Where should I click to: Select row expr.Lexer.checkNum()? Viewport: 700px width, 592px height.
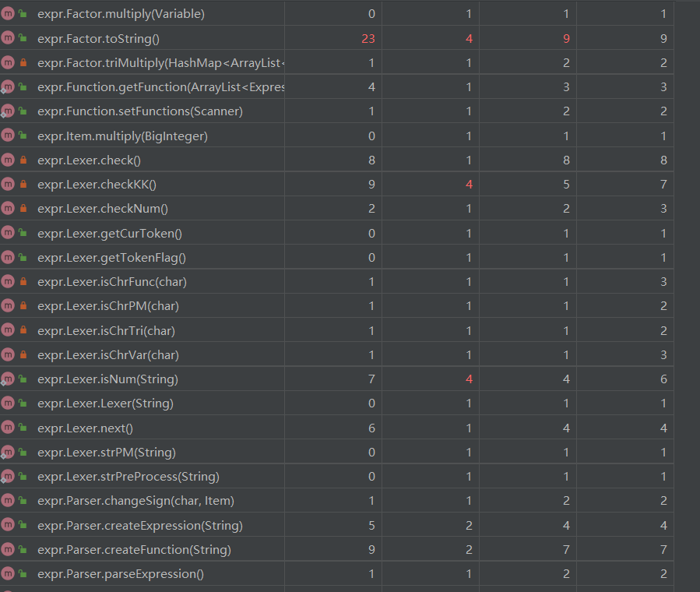point(337,208)
